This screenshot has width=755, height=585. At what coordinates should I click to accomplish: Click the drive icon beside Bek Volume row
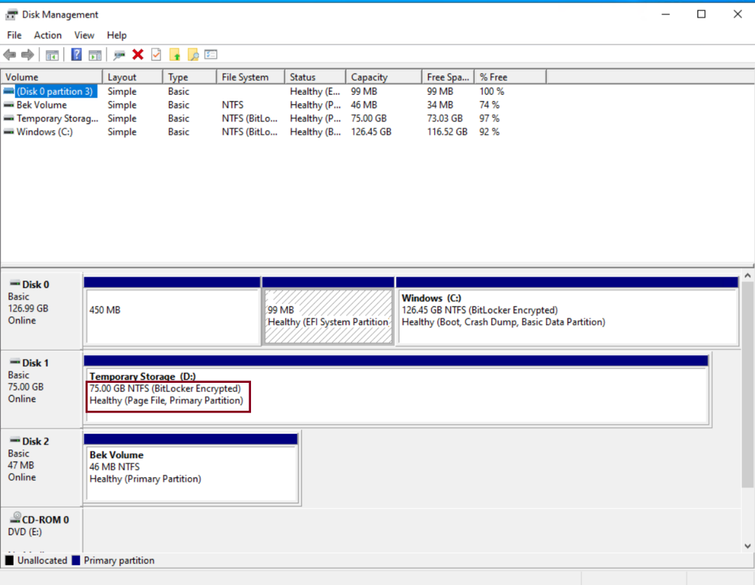click(x=9, y=105)
